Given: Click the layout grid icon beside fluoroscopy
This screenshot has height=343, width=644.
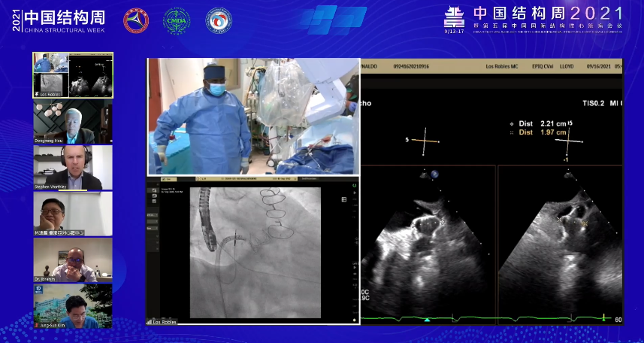Looking at the screenshot, I should click(x=344, y=199).
